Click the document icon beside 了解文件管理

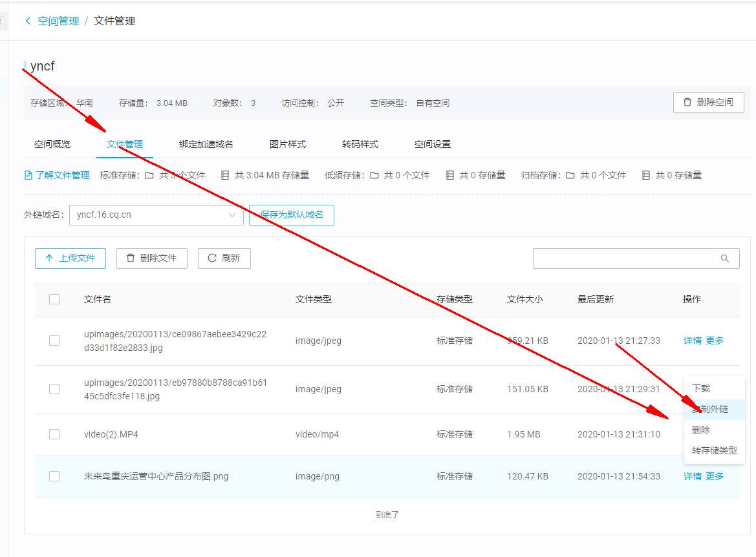coord(28,175)
